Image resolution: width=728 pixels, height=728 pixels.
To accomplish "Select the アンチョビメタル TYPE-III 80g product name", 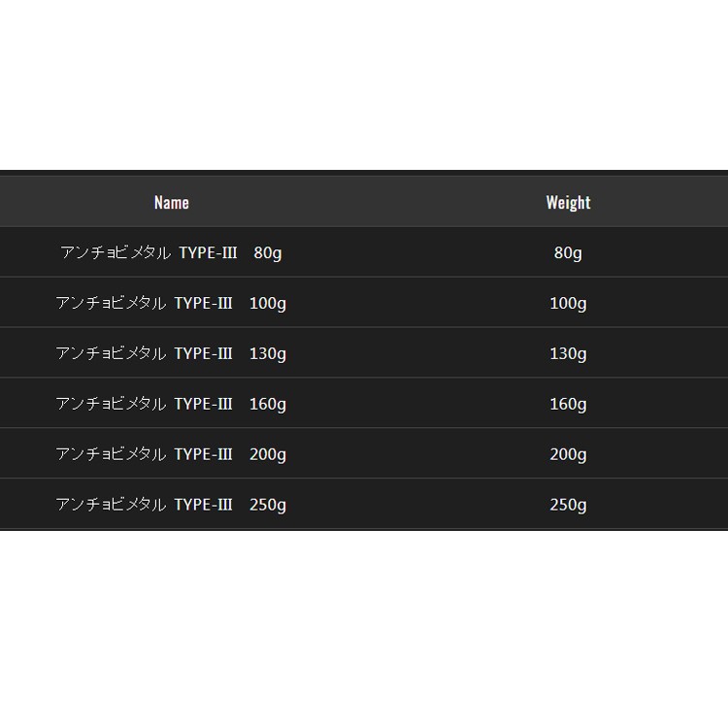I will (x=171, y=253).
